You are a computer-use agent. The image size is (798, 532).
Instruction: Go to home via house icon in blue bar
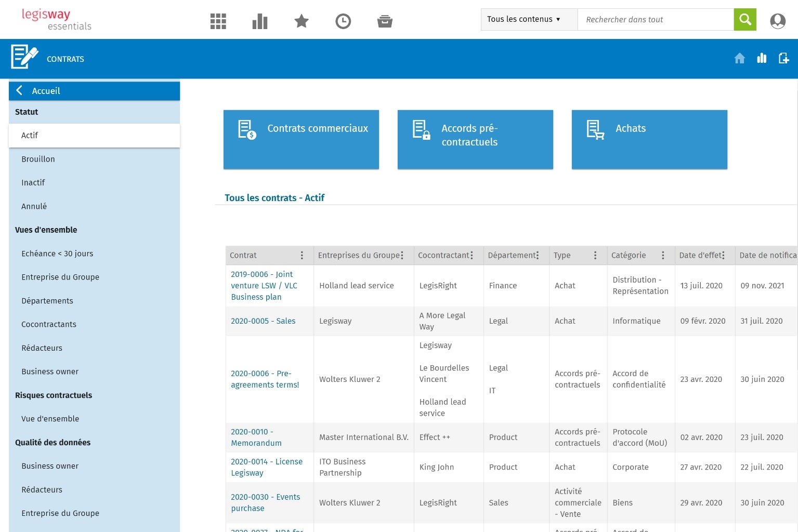tap(739, 59)
